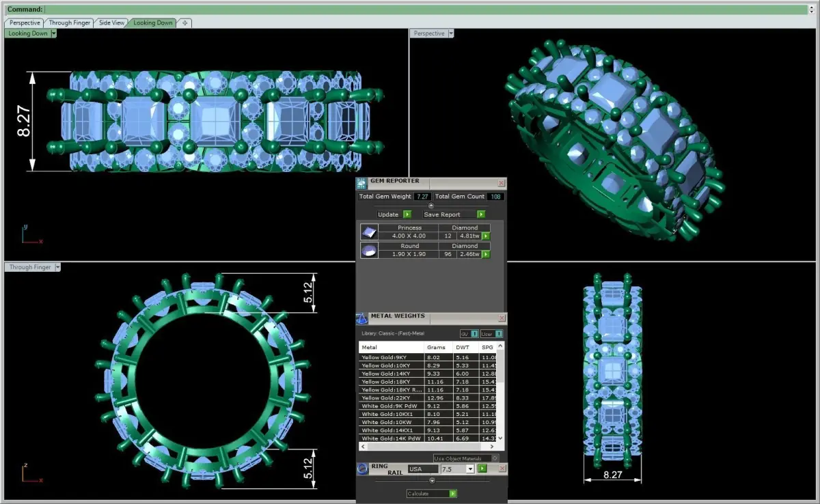Open the Looking Down viewport title dropdown

(53, 33)
